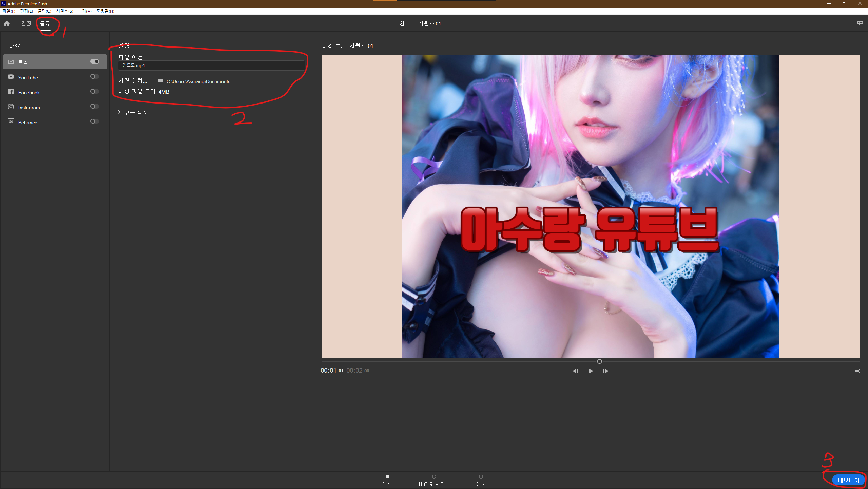Viewport: 868px width, 489px height.
Task: Click the YouTube destination icon
Action: coord(11,77)
